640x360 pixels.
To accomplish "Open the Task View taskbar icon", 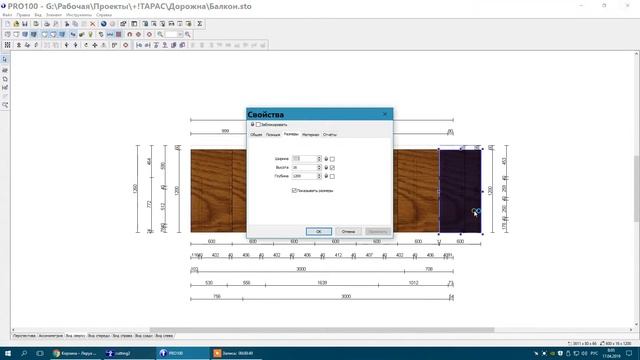I will point(40,353).
